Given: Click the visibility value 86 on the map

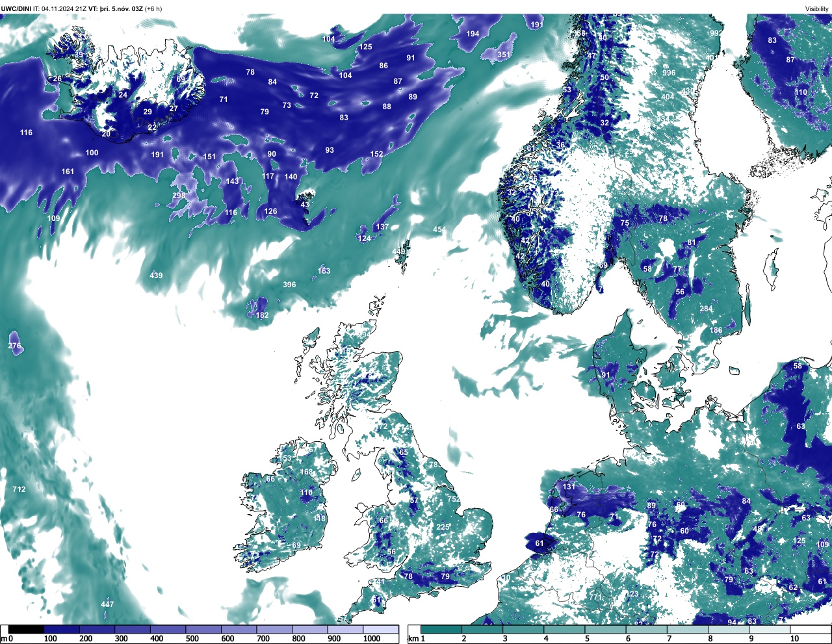Looking at the screenshot, I should (x=383, y=66).
